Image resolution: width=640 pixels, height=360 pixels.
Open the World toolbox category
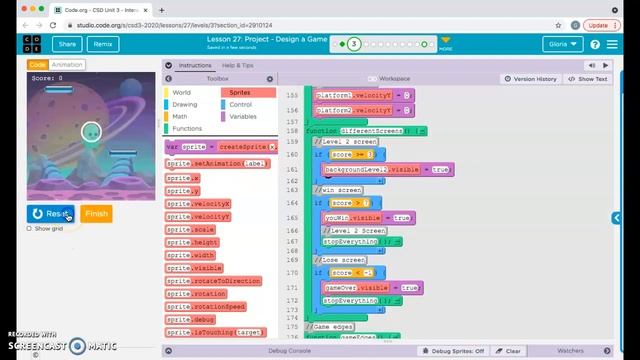(181, 93)
